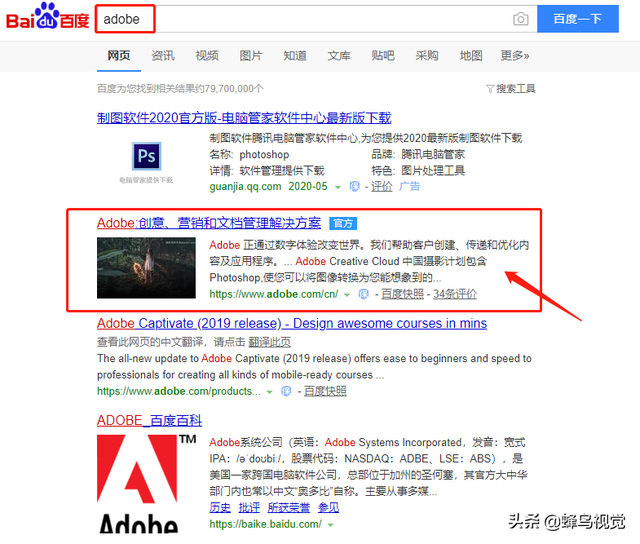Open the 搜索工具 filter
The image size is (640, 544).
click(511, 89)
